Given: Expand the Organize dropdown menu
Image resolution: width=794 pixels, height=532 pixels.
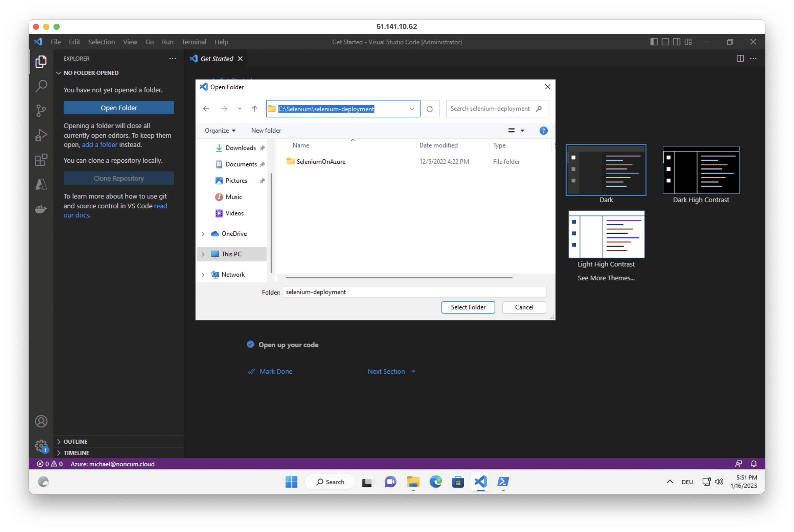Looking at the screenshot, I should [220, 131].
